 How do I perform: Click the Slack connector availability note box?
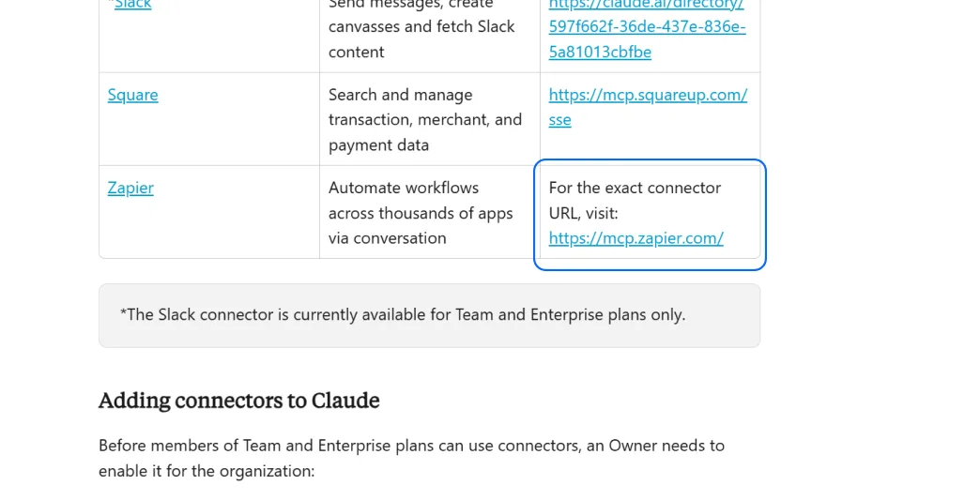point(429,315)
